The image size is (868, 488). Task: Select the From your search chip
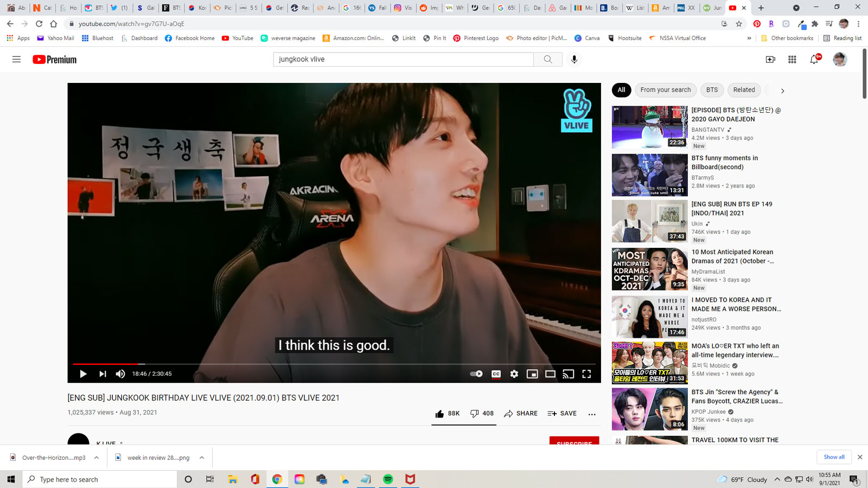665,90
